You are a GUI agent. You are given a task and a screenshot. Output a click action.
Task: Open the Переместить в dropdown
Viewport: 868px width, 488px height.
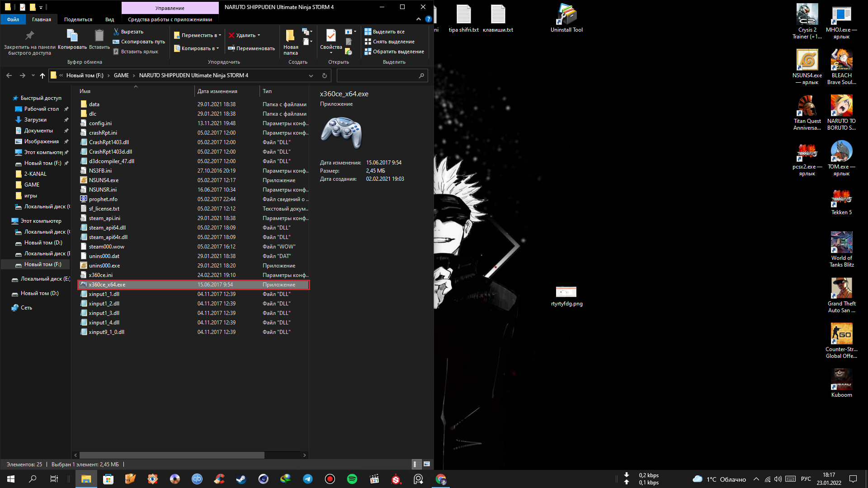[198, 35]
